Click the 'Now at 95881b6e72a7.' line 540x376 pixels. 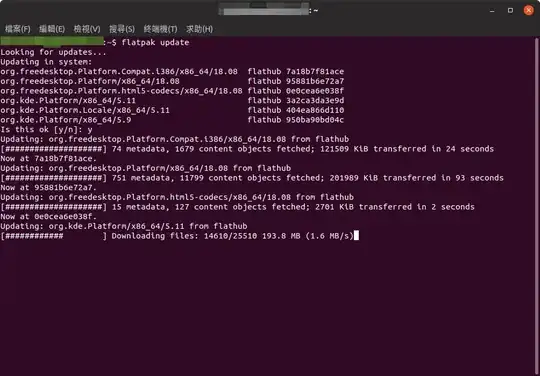coord(49,187)
